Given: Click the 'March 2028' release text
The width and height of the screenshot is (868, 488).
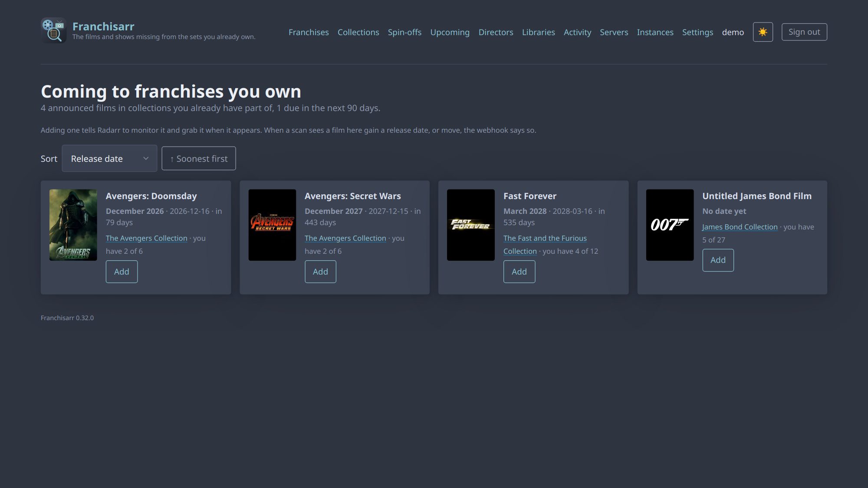Looking at the screenshot, I should pyautogui.click(x=525, y=211).
